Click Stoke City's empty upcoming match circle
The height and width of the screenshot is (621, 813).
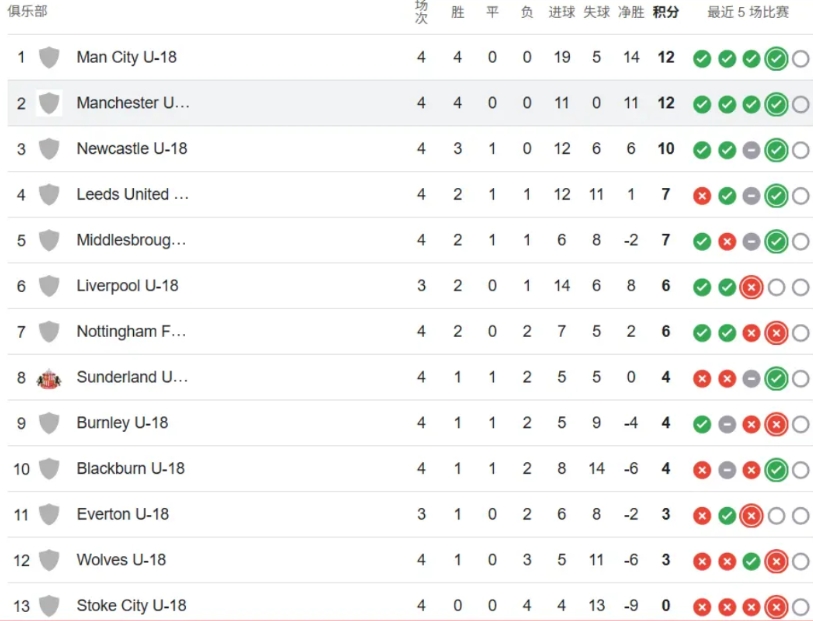coord(800,607)
